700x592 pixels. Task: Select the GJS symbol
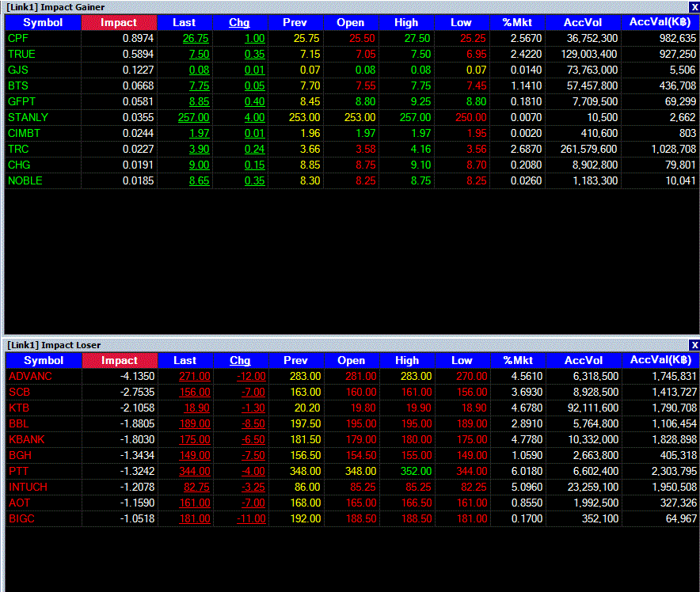[18, 70]
